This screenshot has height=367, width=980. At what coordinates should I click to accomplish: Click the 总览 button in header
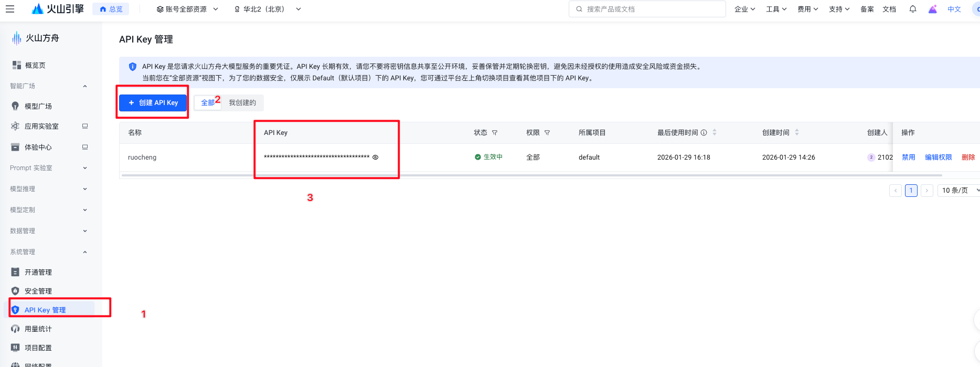click(111, 9)
